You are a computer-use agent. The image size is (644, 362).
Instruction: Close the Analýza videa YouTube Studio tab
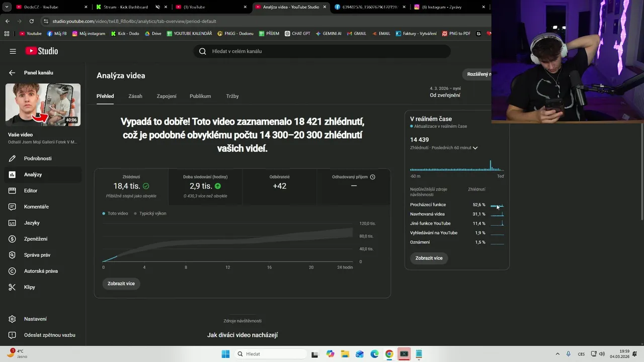click(x=325, y=7)
